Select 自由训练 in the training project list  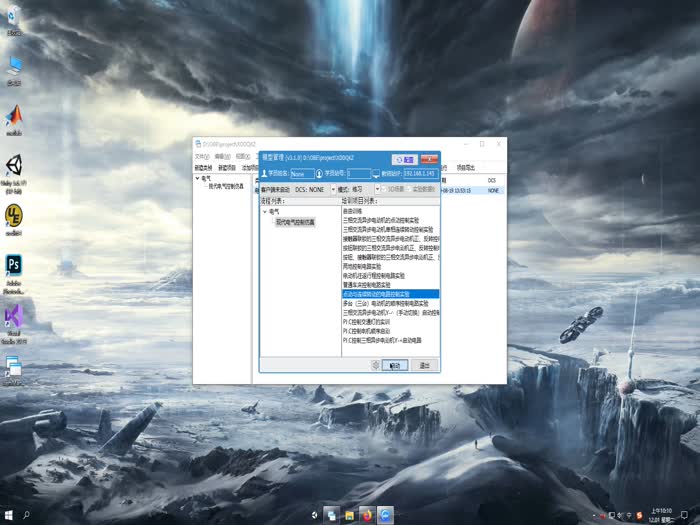point(352,211)
